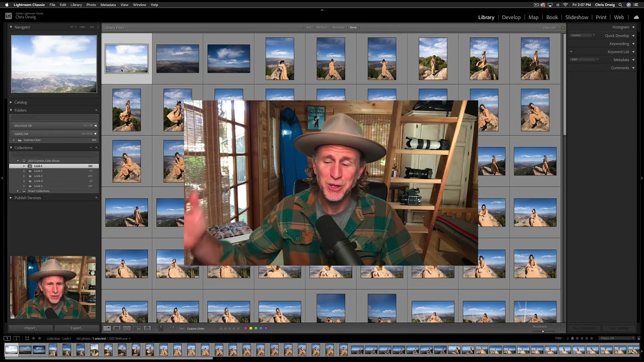Click the Export... button
Viewport: 644px width, 362px height.
click(76, 328)
